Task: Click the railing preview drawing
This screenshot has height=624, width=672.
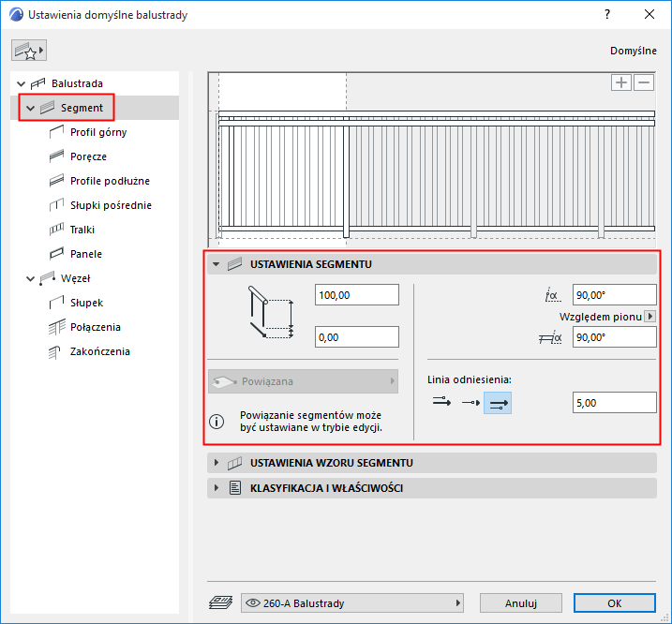Action: tap(431, 159)
